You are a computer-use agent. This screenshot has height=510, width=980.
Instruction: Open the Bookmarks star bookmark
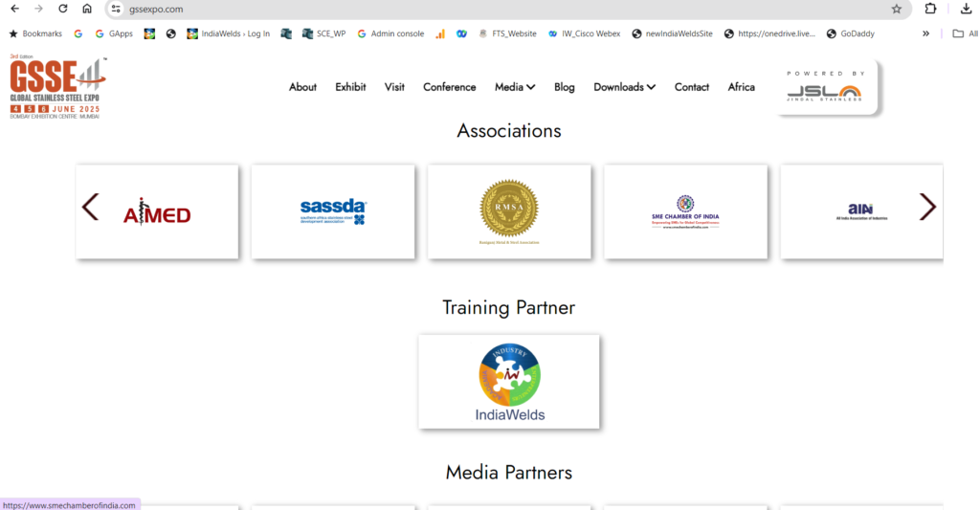click(x=36, y=33)
